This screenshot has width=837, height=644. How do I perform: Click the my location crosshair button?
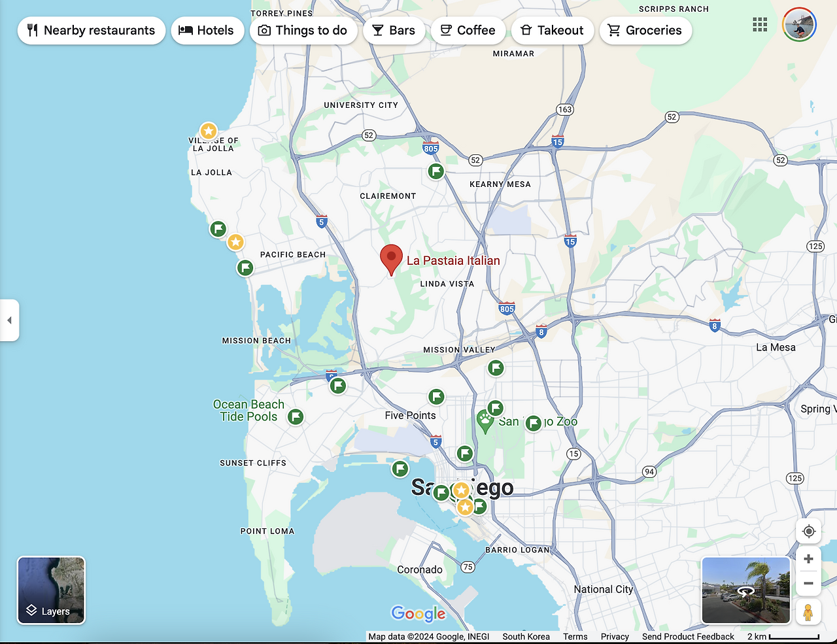tap(809, 531)
